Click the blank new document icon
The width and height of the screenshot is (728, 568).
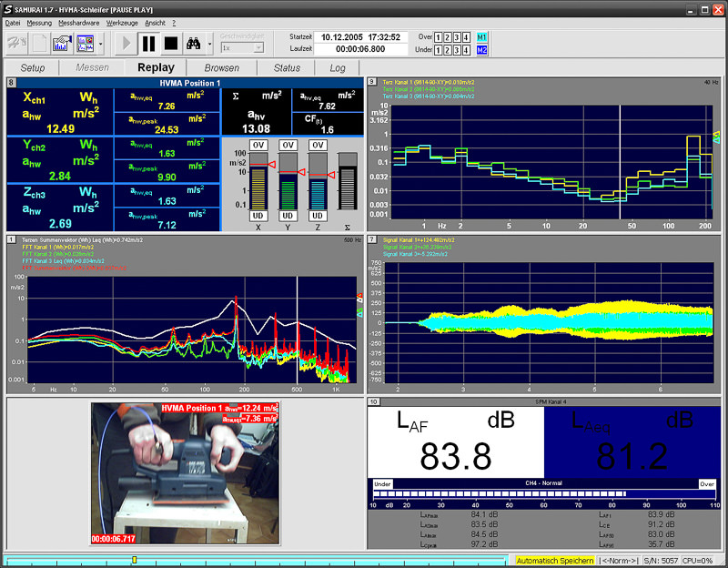click(40, 43)
